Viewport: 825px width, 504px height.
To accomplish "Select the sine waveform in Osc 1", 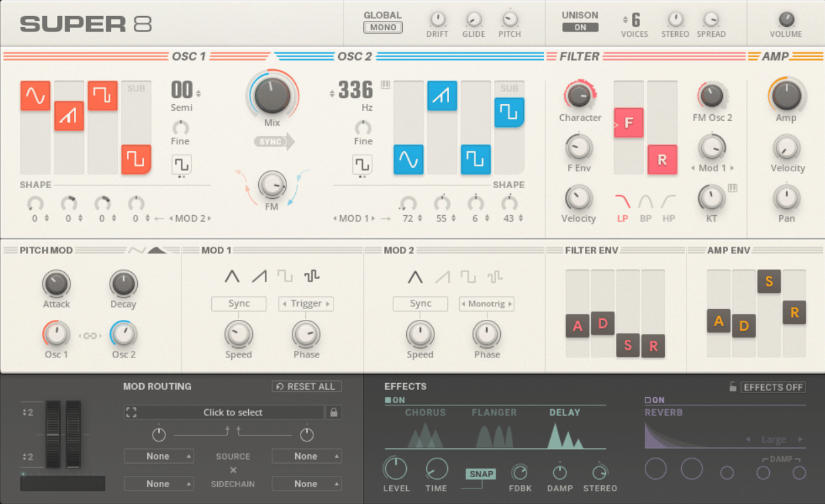I will 35,96.
